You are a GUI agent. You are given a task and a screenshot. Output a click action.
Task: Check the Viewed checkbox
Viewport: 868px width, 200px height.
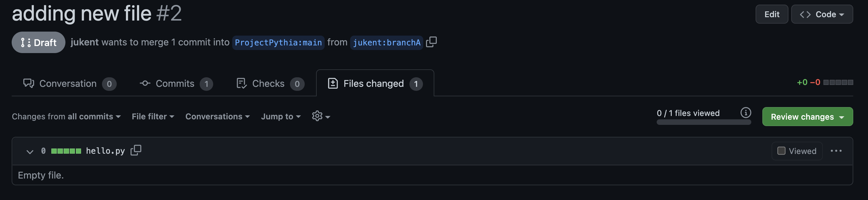coord(781,151)
